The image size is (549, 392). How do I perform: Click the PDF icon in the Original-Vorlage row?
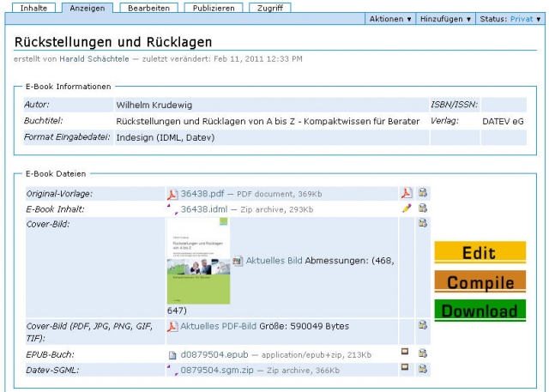[x=407, y=193]
